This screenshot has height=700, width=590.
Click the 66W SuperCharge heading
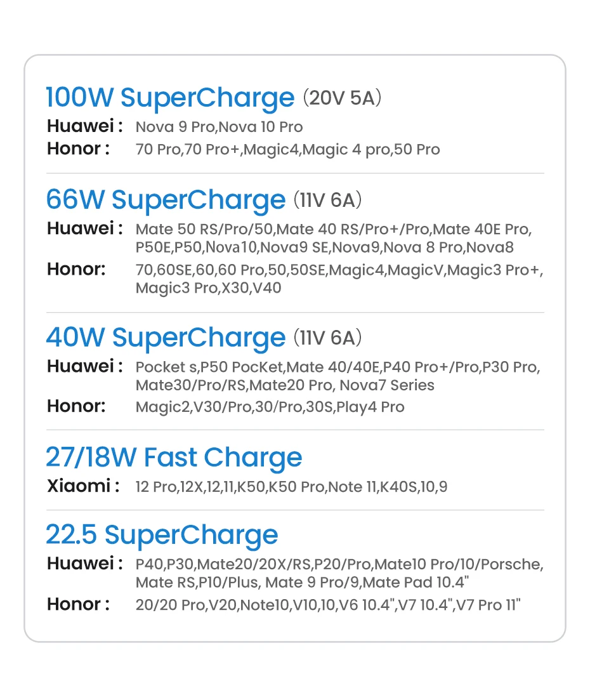166,199
